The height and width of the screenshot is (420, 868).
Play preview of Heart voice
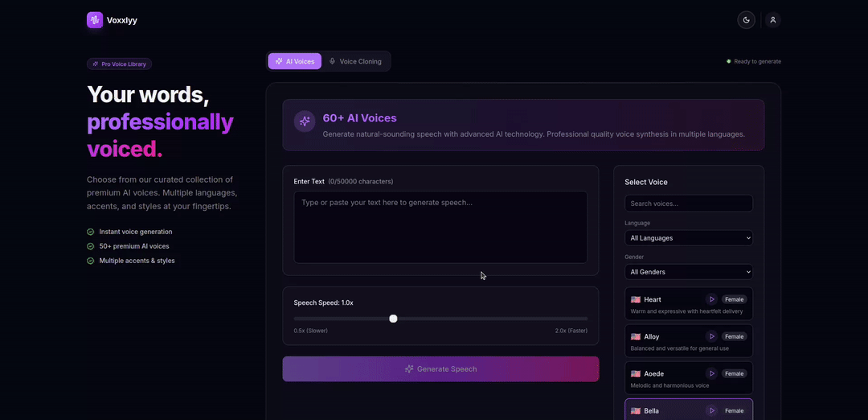(x=711, y=299)
